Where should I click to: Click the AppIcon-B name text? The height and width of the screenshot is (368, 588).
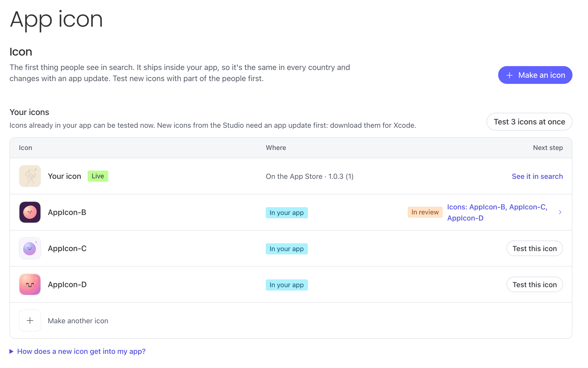pyautogui.click(x=67, y=212)
